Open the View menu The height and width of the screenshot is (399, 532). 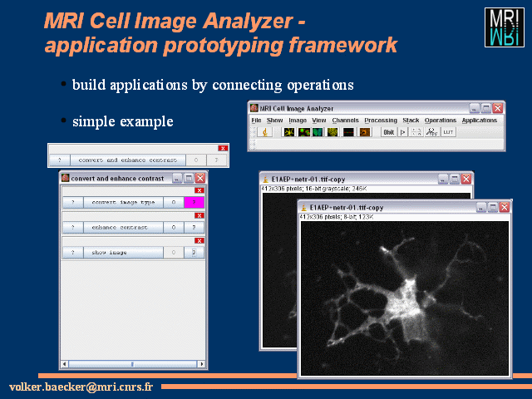(319, 121)
